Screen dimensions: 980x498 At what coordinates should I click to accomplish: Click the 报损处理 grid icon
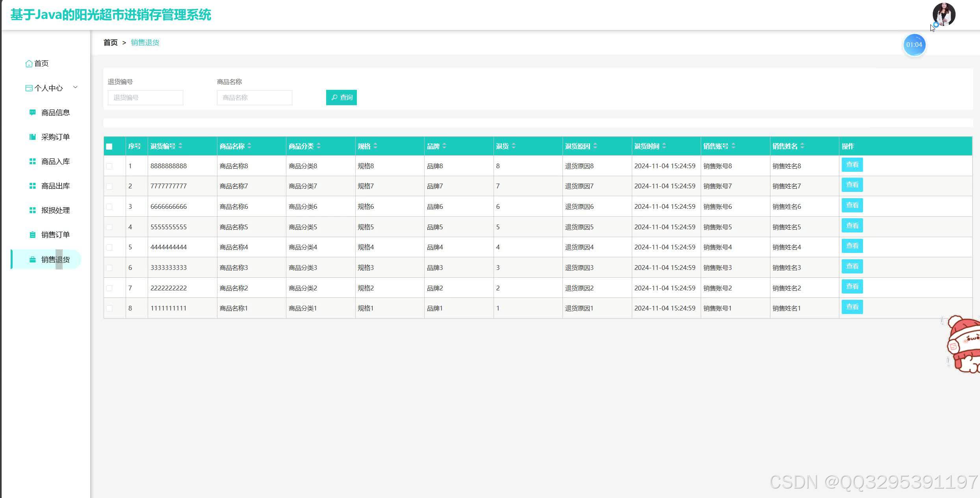click(33, 210)
